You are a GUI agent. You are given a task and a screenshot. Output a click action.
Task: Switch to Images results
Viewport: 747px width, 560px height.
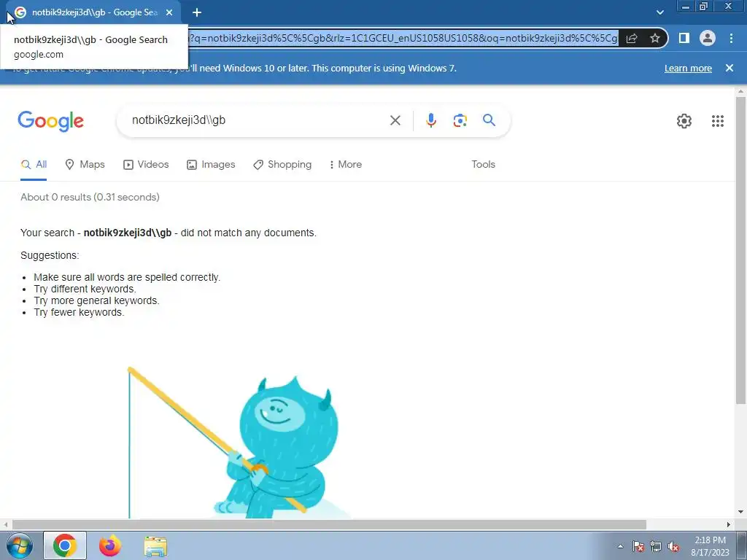[211, 164]
